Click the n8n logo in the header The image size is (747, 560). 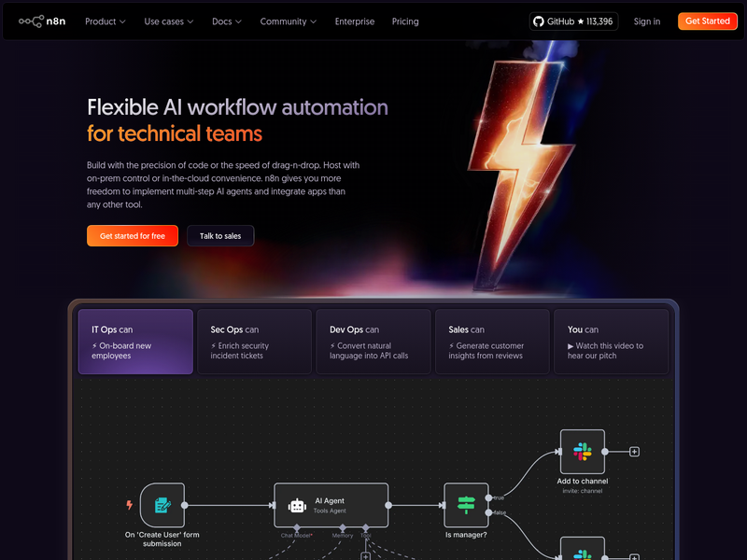[x=42, y=21]
